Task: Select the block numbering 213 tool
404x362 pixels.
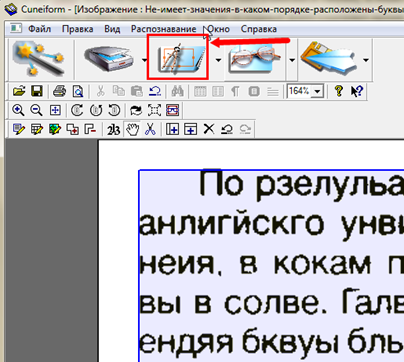Action: [113, 129]
